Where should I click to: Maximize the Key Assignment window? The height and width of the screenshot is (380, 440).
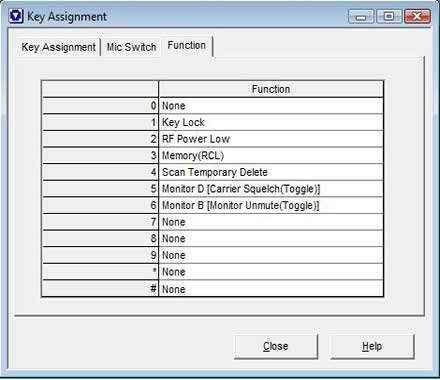(389, 16)
